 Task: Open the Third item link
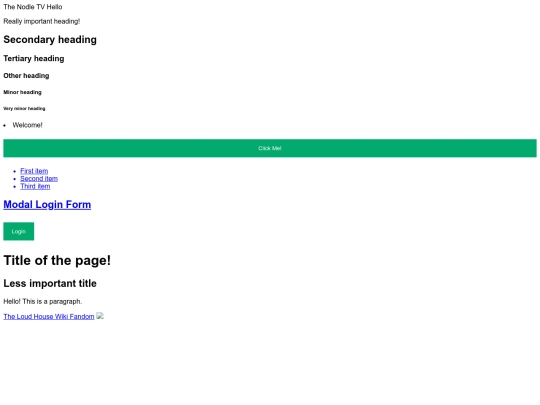point(35,186)
